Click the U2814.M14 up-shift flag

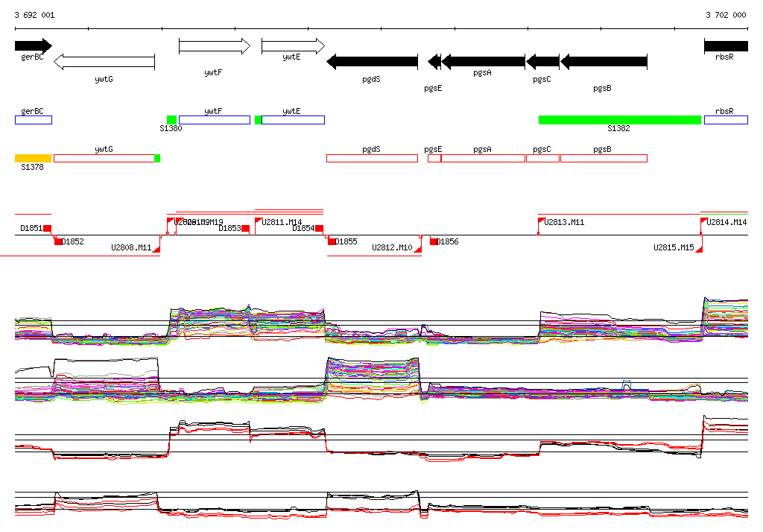[x=703, y=221]
